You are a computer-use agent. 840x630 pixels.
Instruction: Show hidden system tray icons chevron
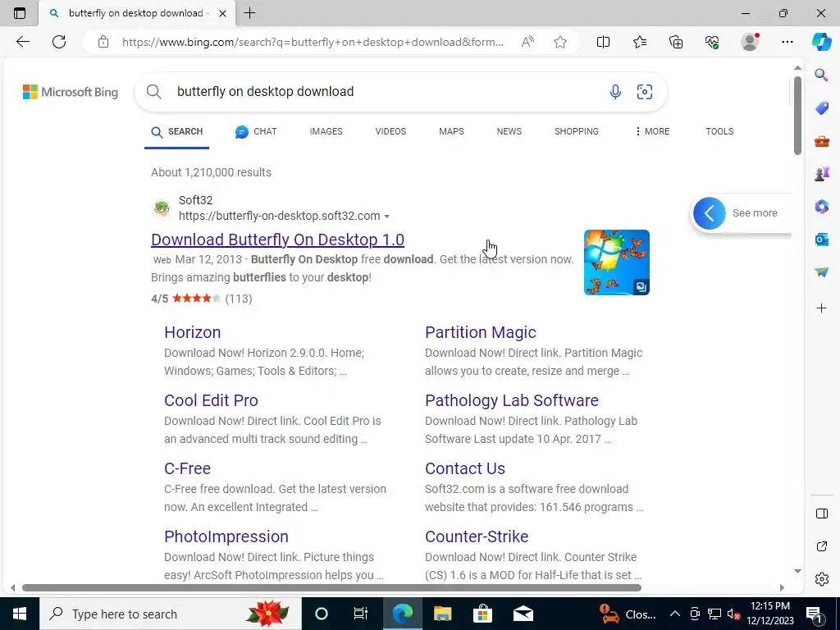tap(675, 614)
